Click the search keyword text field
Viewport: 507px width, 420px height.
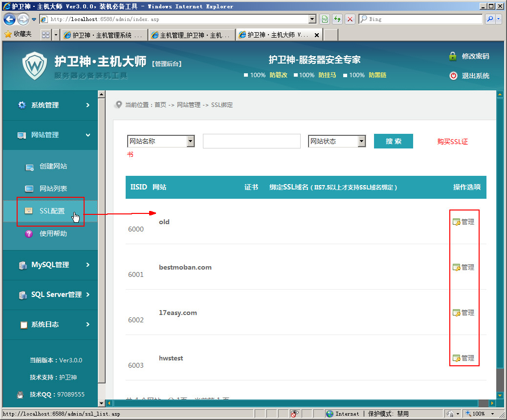click(252, 141)
